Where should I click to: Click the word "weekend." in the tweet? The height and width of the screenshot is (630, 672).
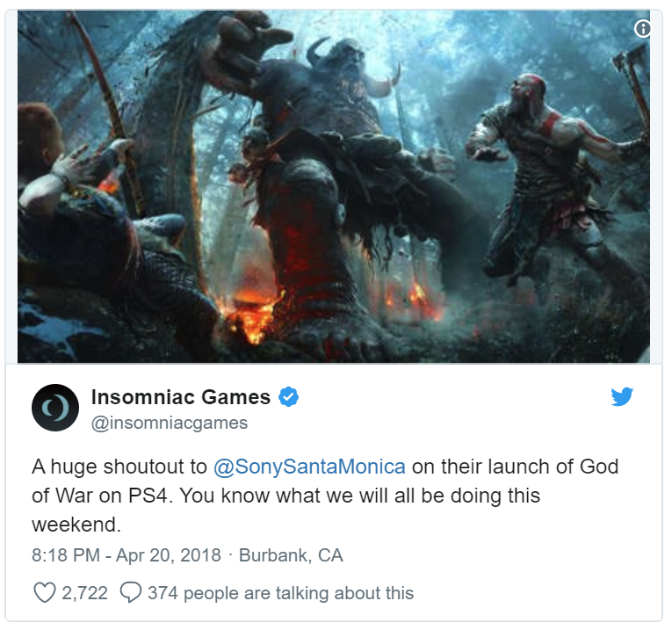click(x=76, y=525)
